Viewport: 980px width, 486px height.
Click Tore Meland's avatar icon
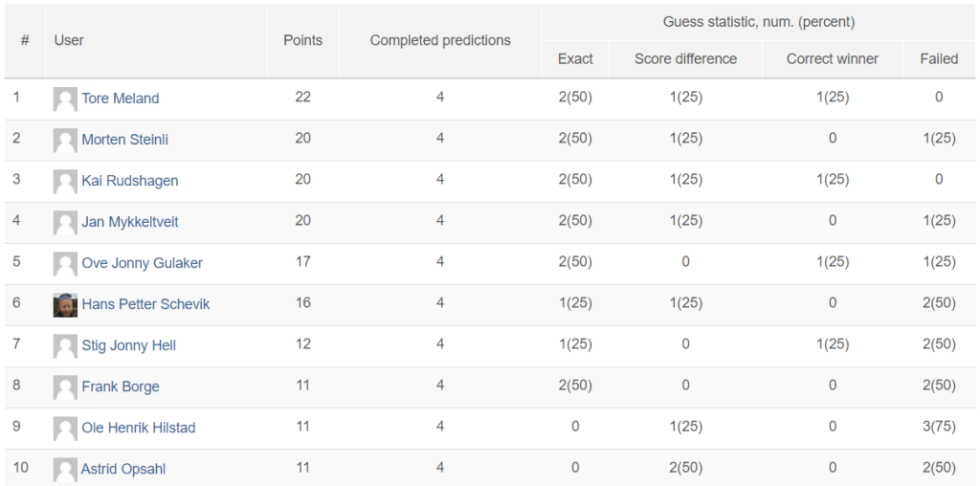click(65, 99)
